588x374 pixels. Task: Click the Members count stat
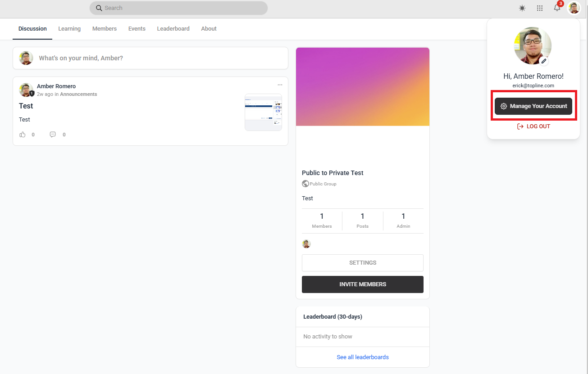(322, 221)
